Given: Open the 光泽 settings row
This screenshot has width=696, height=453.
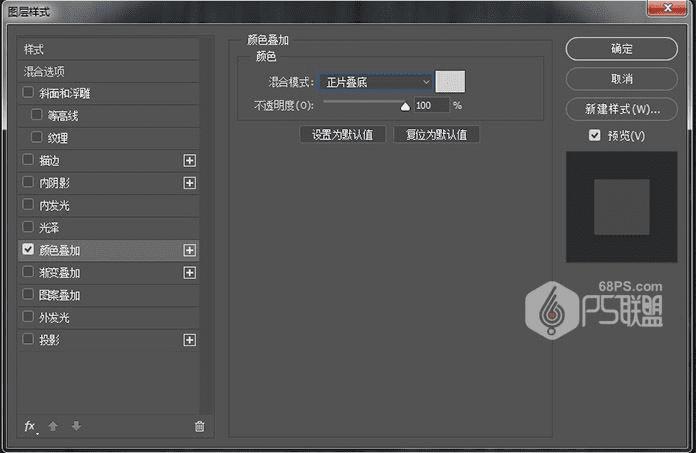Looking at the screenshot, I should click(x=108, y=228).
